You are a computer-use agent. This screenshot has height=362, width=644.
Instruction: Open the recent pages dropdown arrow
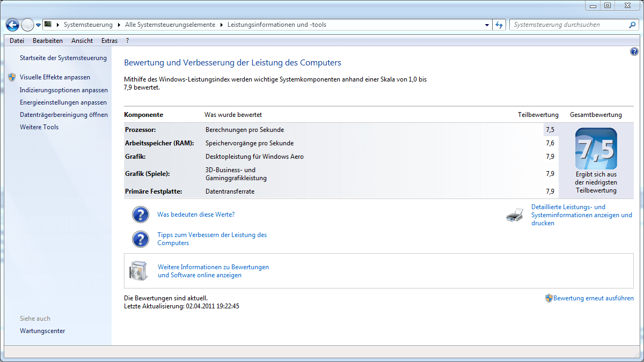coord(39,25)
